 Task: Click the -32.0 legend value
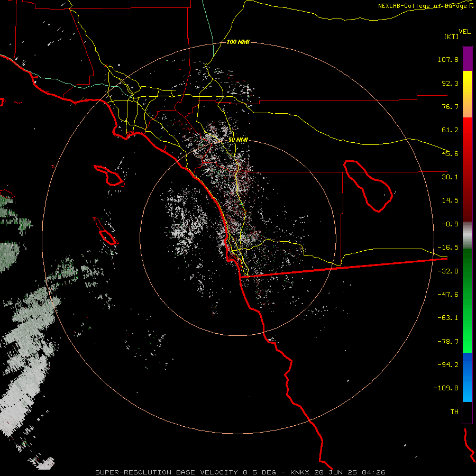pos(448,271)
